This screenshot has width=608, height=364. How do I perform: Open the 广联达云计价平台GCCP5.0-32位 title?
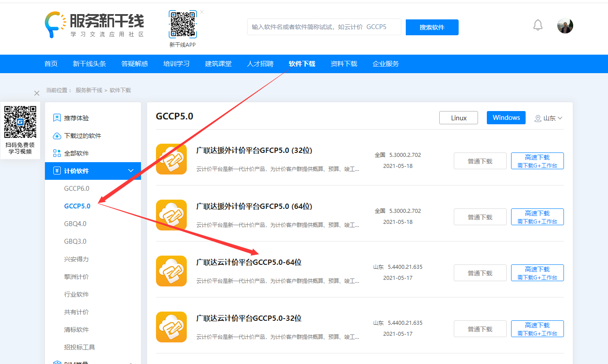(249, 318)
